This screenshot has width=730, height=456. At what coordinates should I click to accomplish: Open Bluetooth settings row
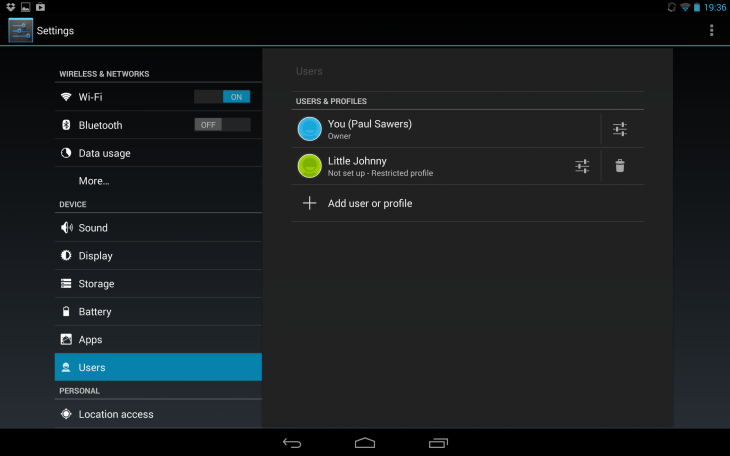coord(158,125)
